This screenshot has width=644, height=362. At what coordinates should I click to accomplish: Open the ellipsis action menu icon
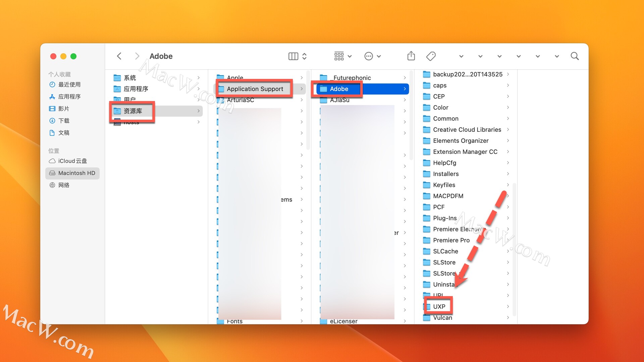click(x=369, y=56)
